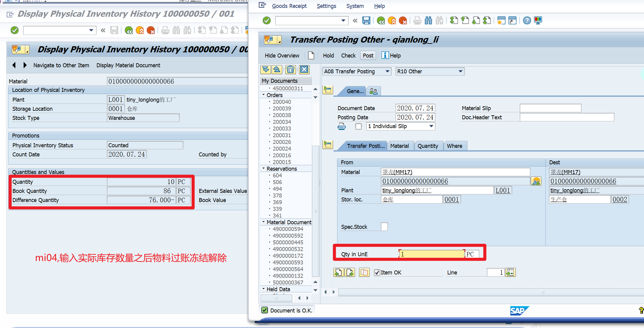Click the Find binoculars icon in Transfer Posting toolbar
The image size is (644, 328).
pos(428,20)
